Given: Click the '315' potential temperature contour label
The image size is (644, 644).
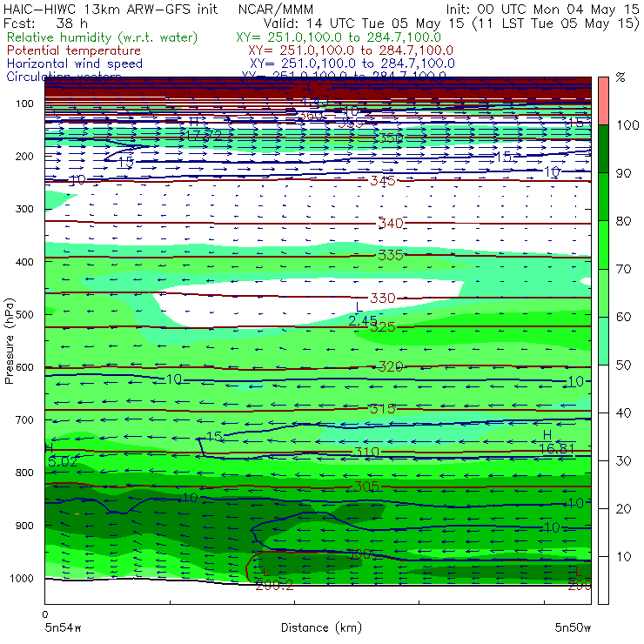Looking at the screenshot, I should click(382, 409).
